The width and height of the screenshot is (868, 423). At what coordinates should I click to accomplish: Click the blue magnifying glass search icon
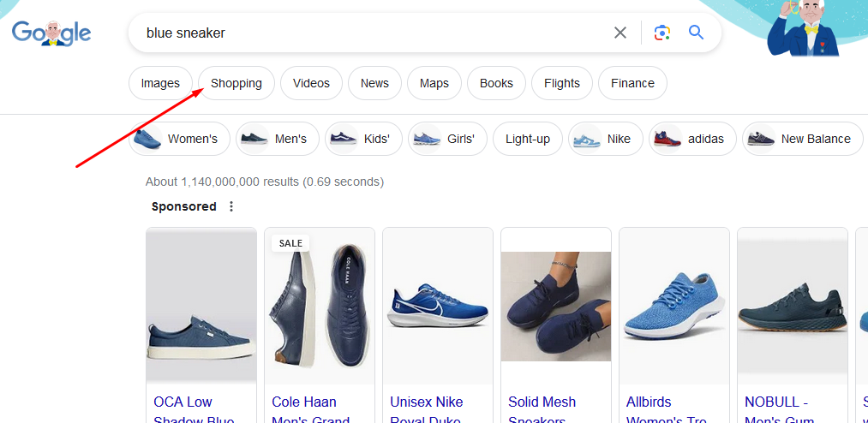click(x=696, y=33)
